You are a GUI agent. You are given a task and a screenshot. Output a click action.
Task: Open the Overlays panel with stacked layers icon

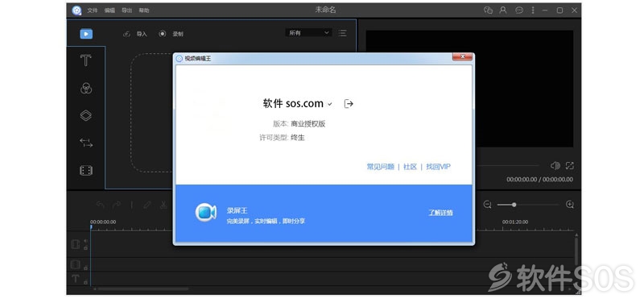[x=86, y=115]
